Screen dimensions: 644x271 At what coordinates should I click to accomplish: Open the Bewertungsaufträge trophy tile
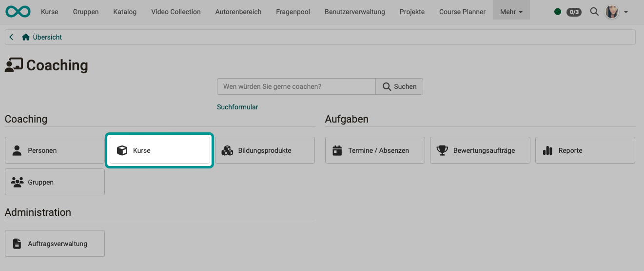pos(480,150)
